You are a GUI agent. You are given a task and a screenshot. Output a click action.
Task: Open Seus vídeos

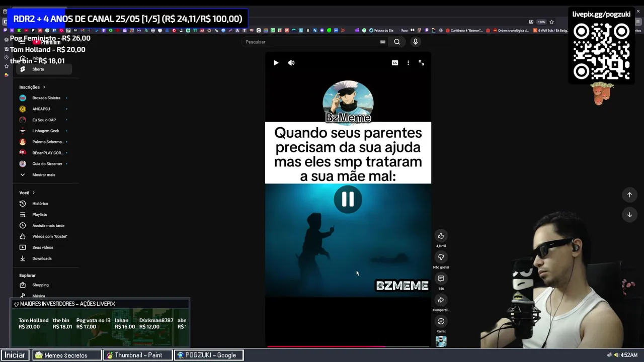[44, 247]
